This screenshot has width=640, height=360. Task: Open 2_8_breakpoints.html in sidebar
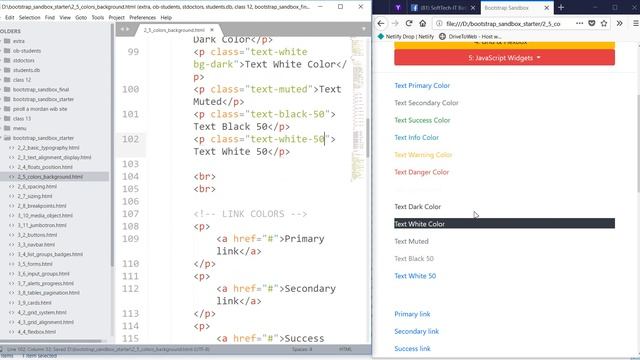[x=42, y=206]
